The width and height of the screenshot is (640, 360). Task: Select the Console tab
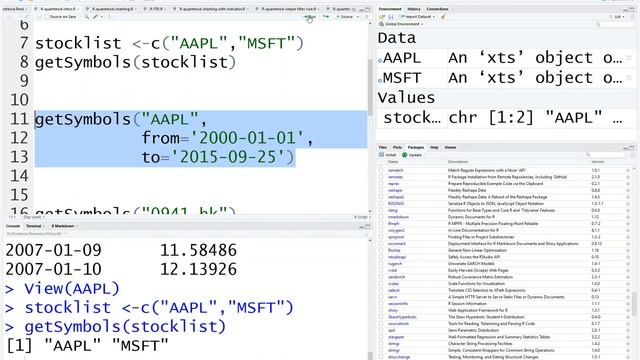pyautogui.click(x=13, y=226)
